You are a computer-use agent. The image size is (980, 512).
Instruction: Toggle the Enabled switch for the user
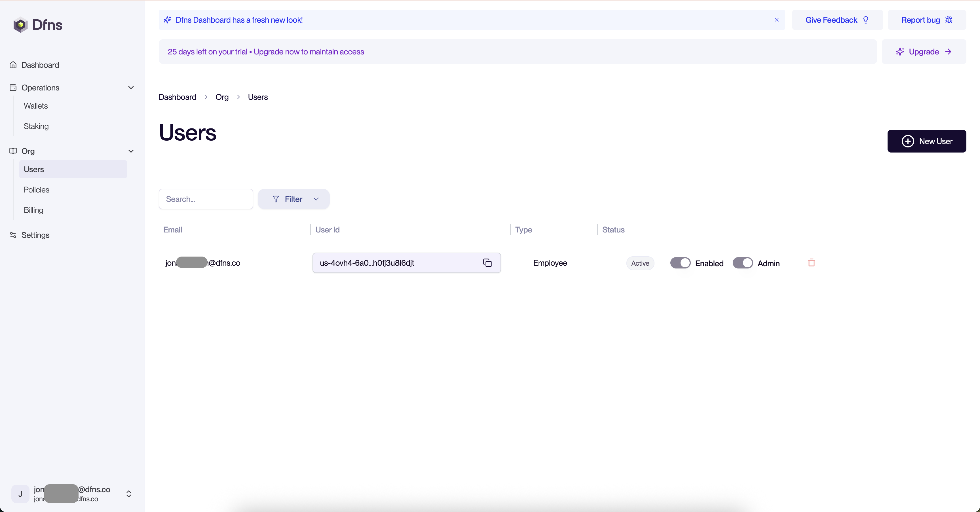(x=680, y=263)
